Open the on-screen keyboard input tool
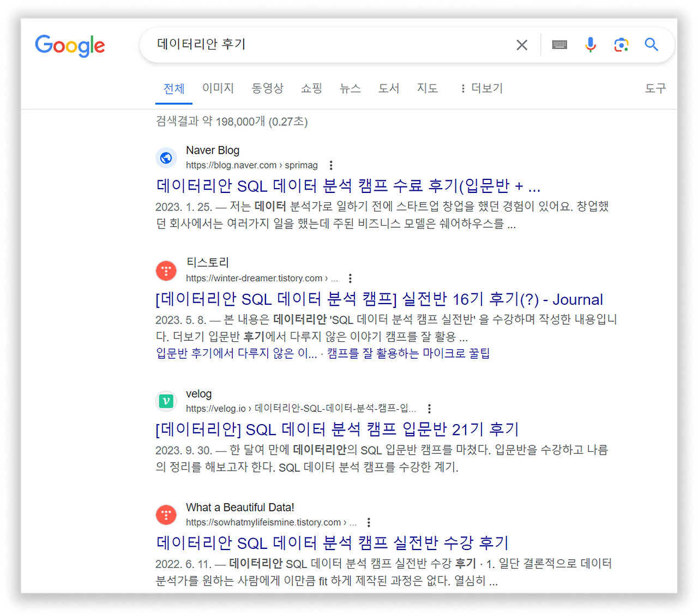 pyautogui.click(x=559, y=45)
